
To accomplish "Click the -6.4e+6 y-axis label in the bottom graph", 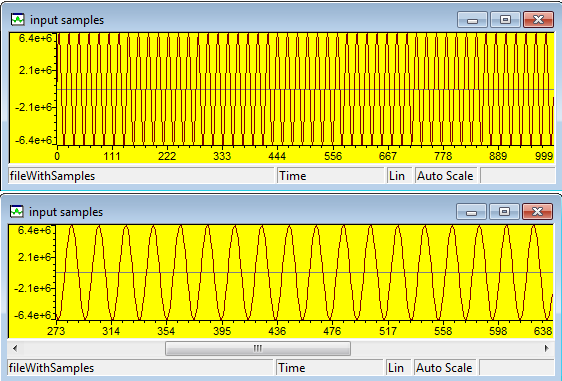I will 32,315.
